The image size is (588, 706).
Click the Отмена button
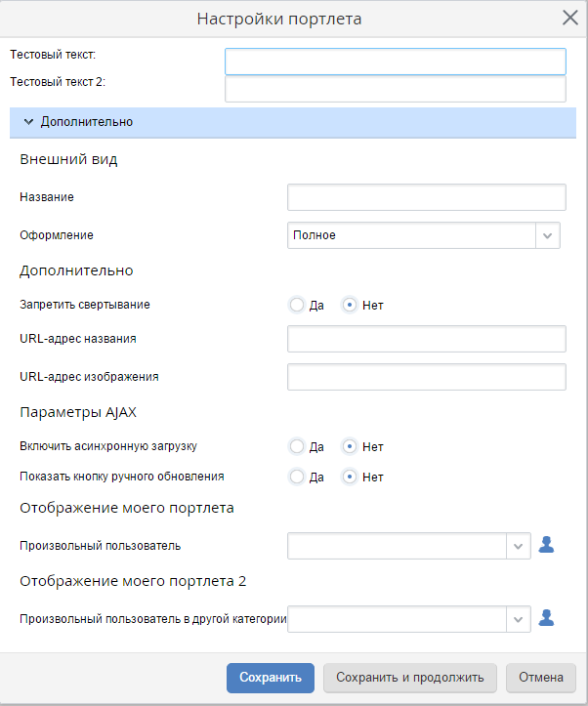pyautogui.click(x=540, y=678)
